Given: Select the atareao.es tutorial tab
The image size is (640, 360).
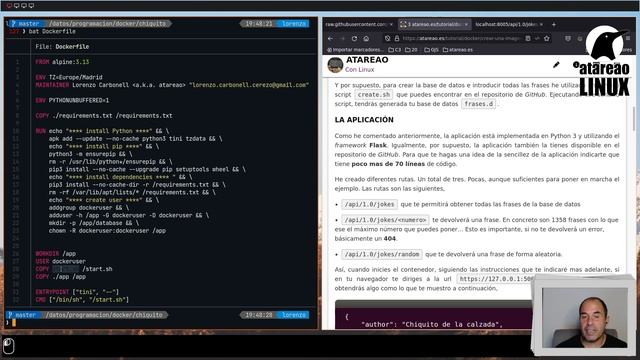Looking at the screenshot, I should tap(434, 24).
